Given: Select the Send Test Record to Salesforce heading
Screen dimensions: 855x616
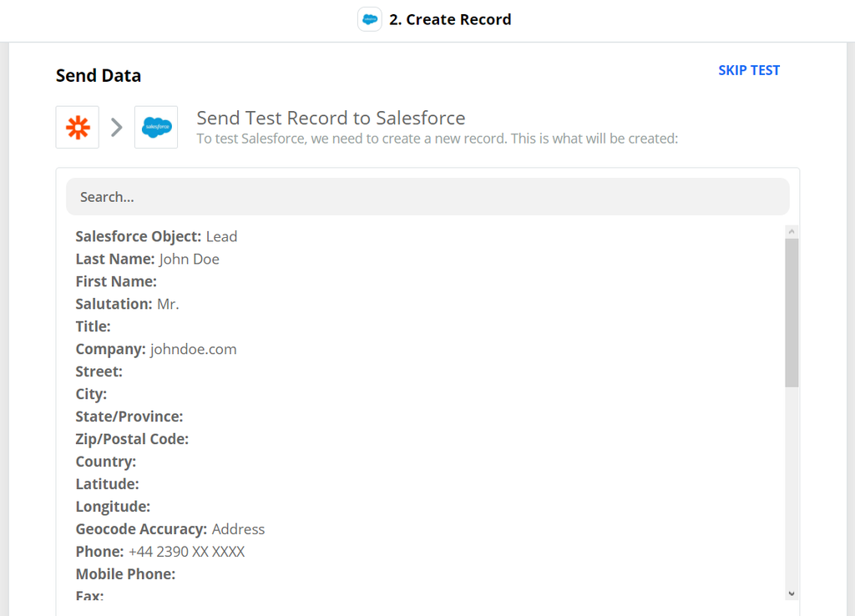Looking at the screenshot, I should pyautogui.click(x=331, y=118).
